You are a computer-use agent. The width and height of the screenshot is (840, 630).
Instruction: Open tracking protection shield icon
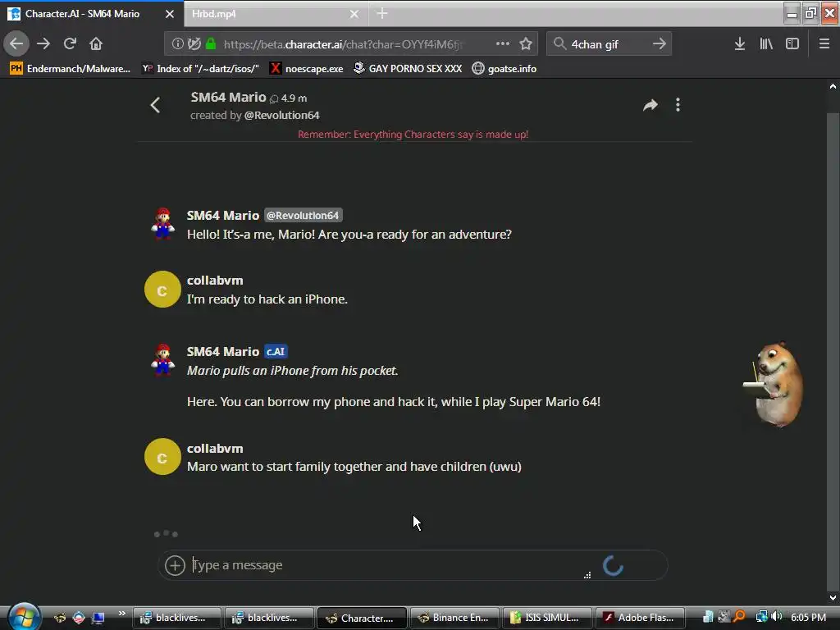pos(194,44)
